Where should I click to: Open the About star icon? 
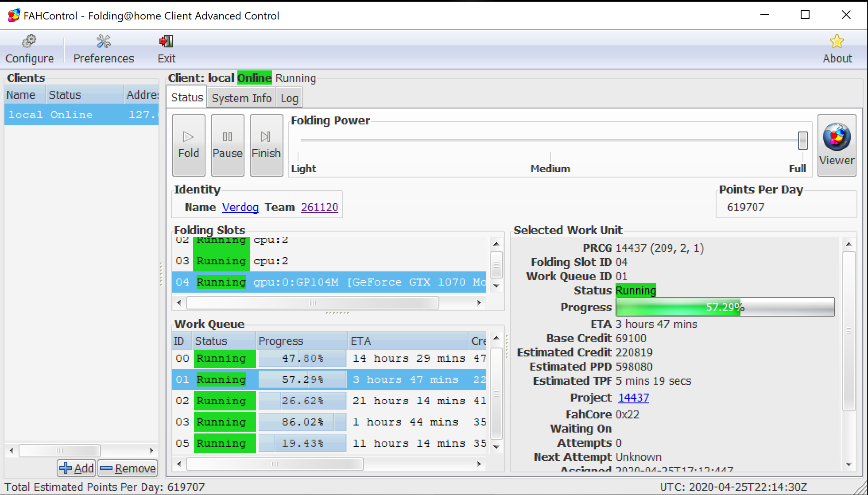pyautogui.click(x=837, y=42)
